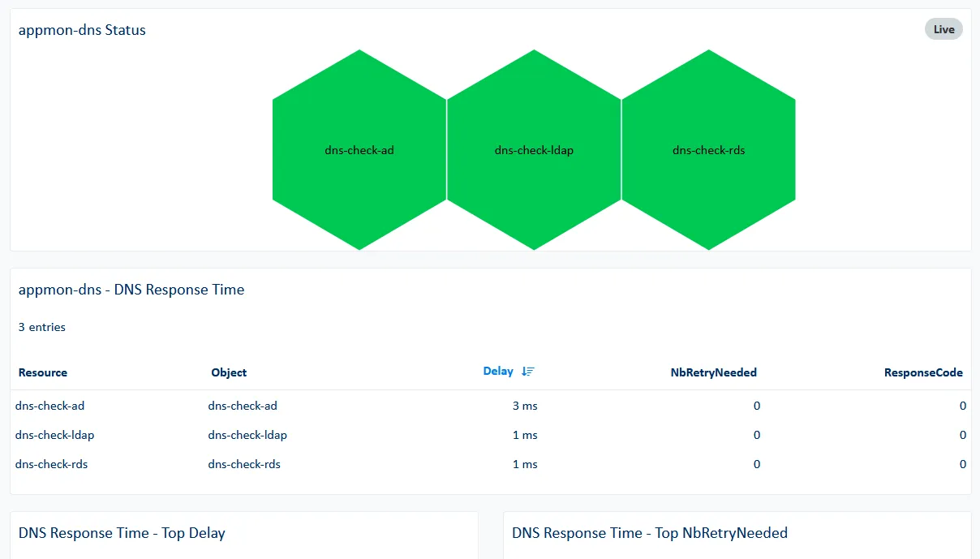Sort by the Object column header

(229, 372)
